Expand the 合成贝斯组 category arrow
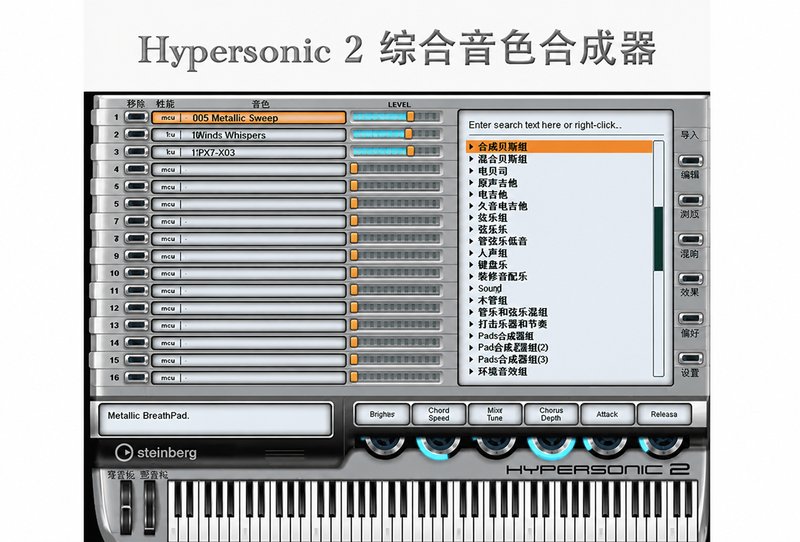Viewport: 800px width, 542px height. (471, 147)
